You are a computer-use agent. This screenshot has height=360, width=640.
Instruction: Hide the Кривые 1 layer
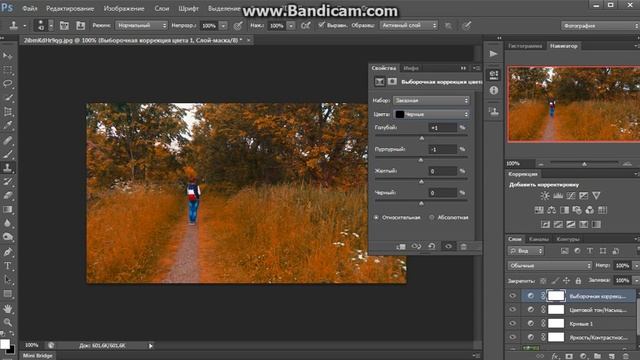click(x=513, y=324)
